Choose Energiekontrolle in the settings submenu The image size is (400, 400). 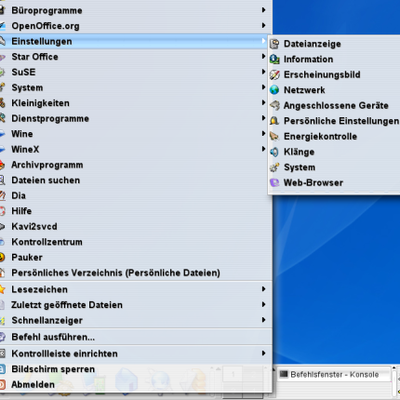(334, 136)
